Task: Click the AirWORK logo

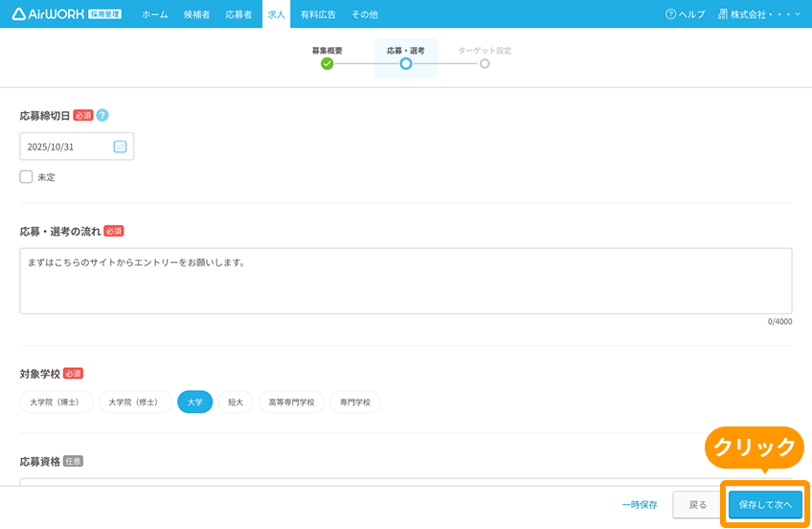Action: click(66, 14)
